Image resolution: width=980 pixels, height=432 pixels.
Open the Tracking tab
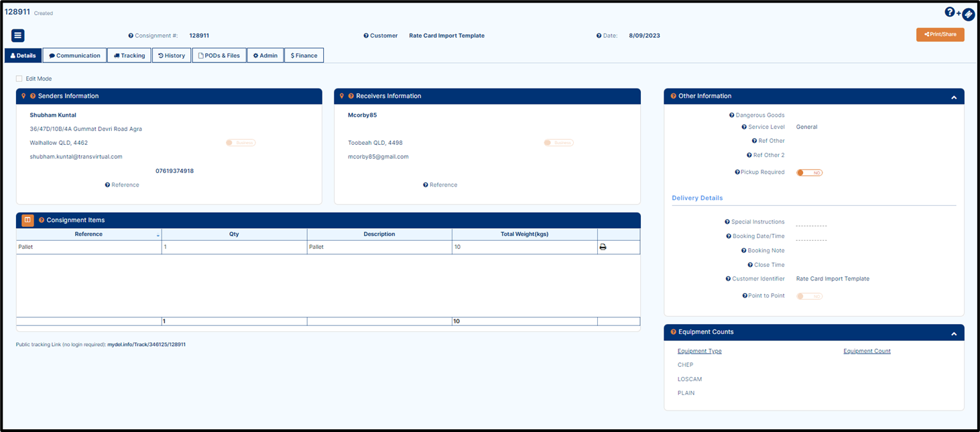(x=129, y=56)
